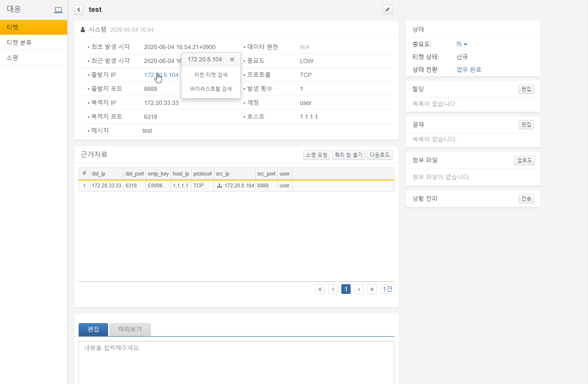Viewport: 588px width, 384px height.
Task: Open 티켓 분류 in the sidebar
Action: [33, 42]
